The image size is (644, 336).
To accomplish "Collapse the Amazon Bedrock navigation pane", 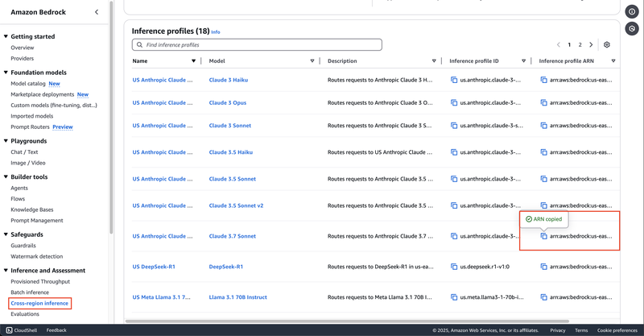I will 97,12.
